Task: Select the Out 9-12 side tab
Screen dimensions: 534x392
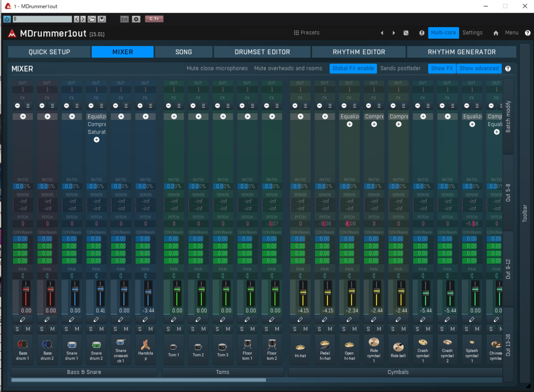Action: (508, 269)
